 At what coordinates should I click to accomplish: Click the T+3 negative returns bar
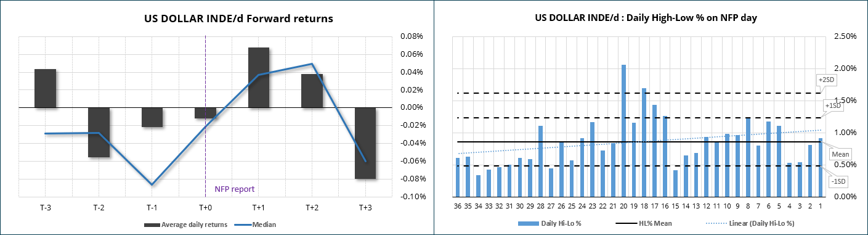[x=365, y=143]
